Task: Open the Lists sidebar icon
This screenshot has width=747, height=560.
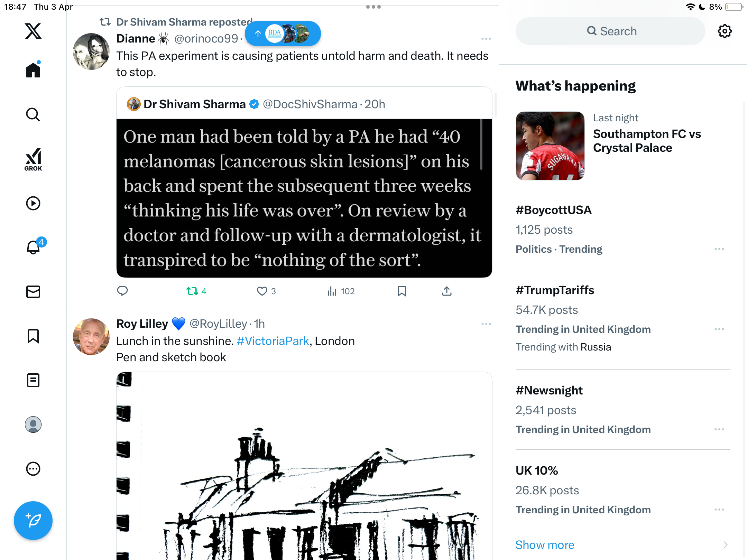Action: point(33,380)
